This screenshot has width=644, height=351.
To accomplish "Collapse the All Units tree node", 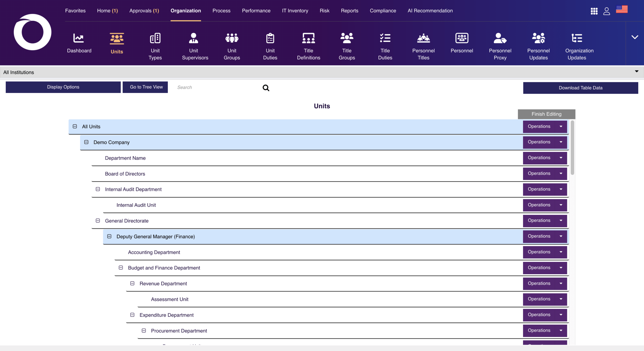I will click(75, 126).
